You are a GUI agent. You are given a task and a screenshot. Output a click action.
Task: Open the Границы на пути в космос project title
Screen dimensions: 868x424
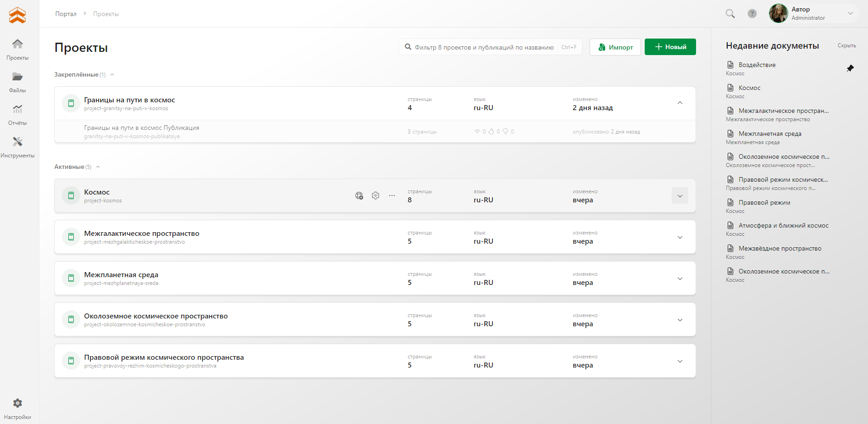129,100
